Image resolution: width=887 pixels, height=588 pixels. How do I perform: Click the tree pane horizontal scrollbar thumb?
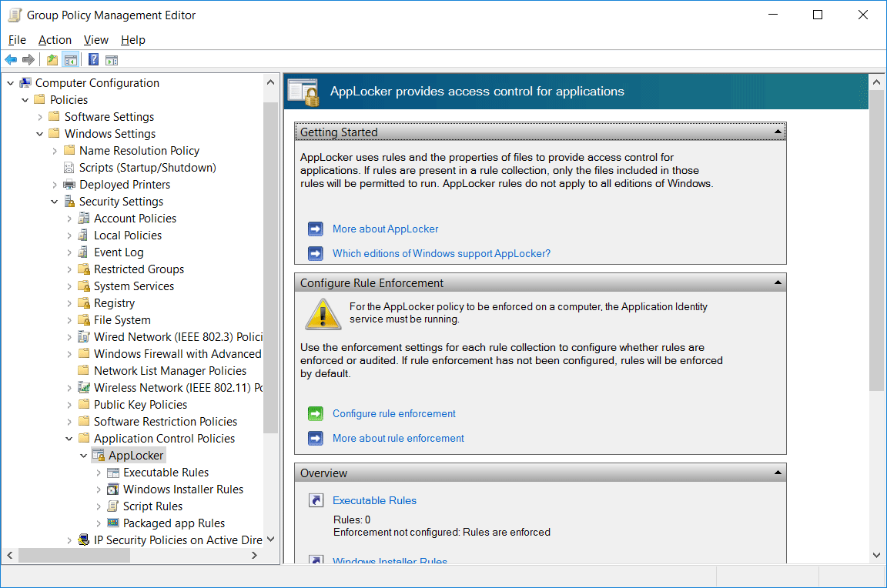[74, 556]
